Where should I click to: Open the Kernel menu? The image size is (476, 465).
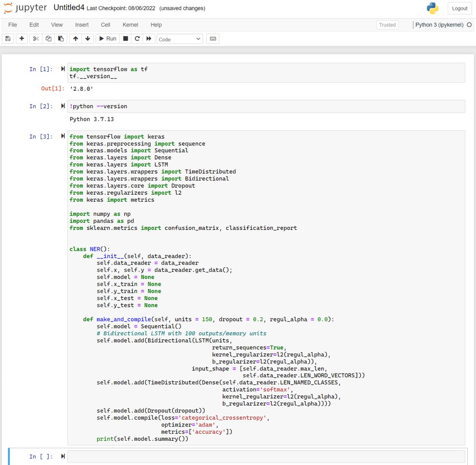[x=131, y=25]
